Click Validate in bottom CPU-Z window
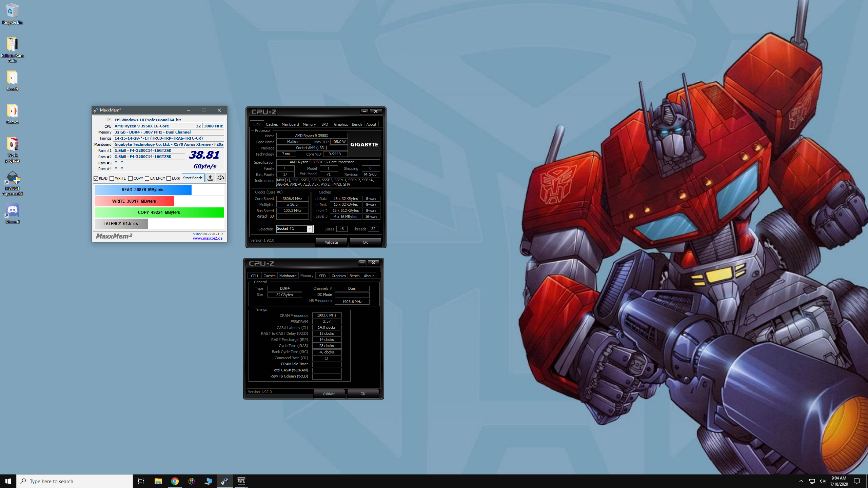The width and height of the screenshot is (868, 488). click(329, 394)
